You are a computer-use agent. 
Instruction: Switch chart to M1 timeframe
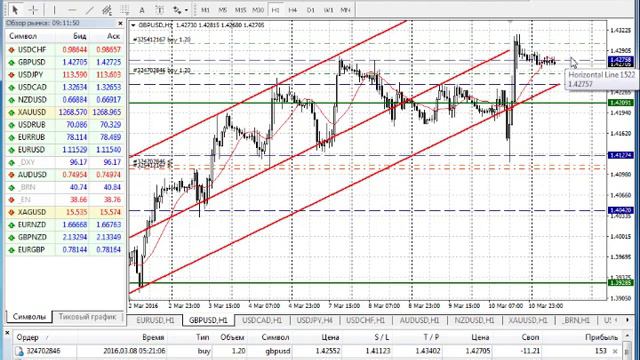pos(205,9)
